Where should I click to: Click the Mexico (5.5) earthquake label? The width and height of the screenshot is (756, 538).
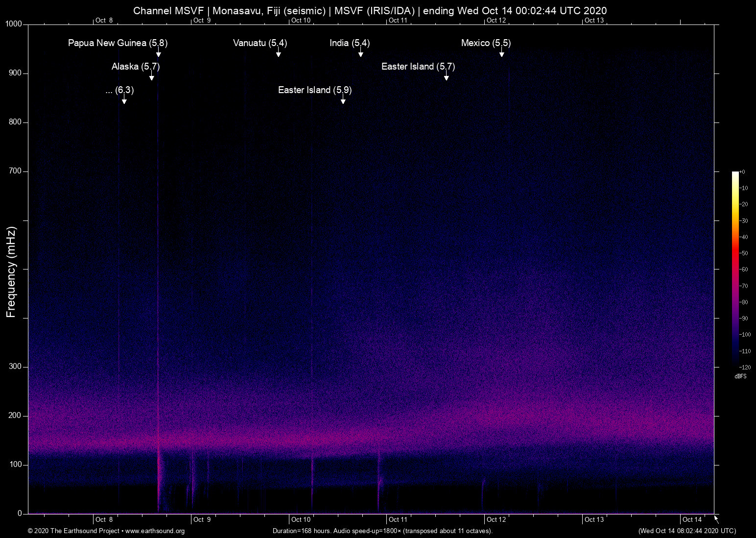(x=486, y=43)
